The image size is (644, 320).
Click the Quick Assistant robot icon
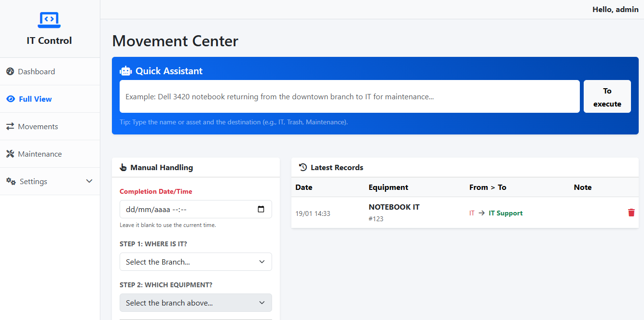[126, 71]
